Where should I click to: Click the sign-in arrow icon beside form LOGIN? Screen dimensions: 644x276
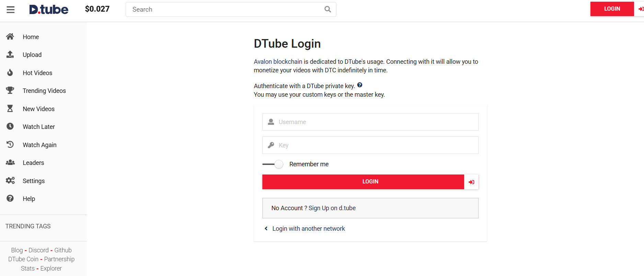coord(471,182)
